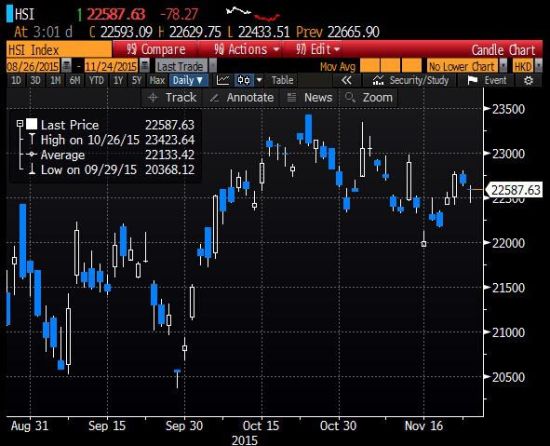The height and width of the screenshot is (446, 550).
Task: Click the -78.27 change value
Action: [179, 14]
